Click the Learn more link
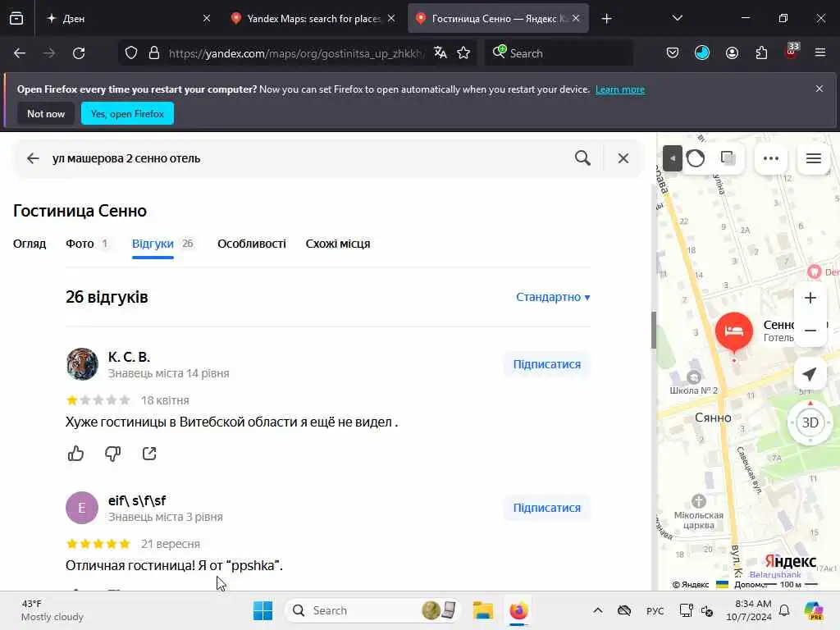 (620, 89)
